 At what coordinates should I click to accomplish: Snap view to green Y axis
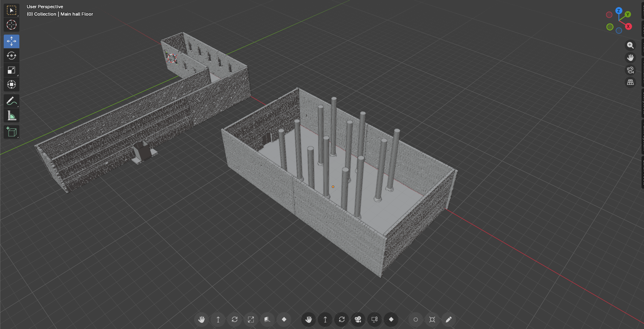[x=628, y=14]
